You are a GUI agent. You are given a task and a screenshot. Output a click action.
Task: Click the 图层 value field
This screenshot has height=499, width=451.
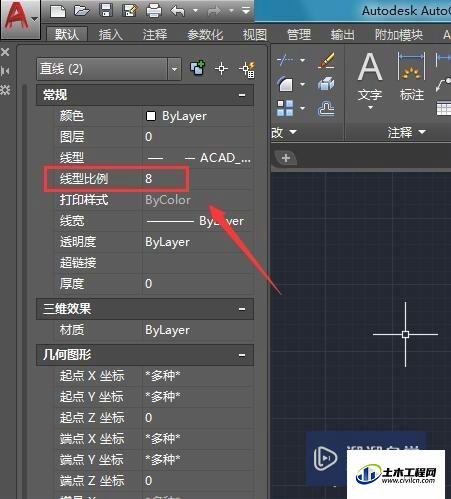tap(198, 137)
